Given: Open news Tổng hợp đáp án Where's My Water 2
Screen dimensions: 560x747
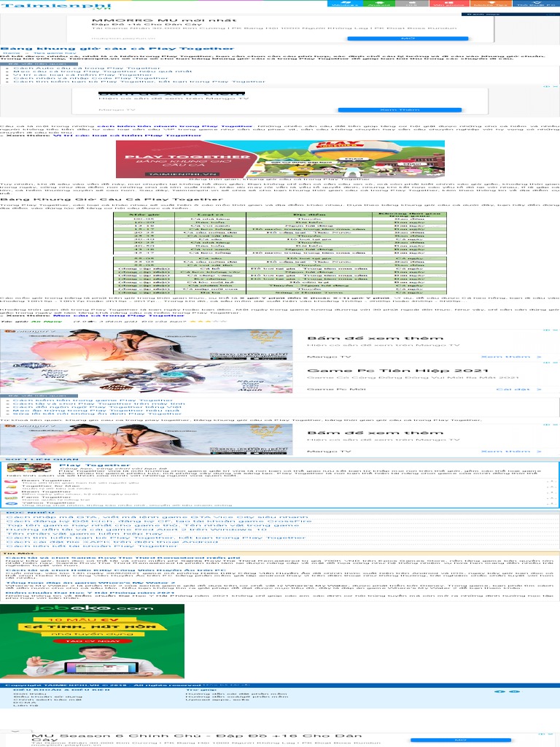Looking at the screenshot, I should 90,583.
